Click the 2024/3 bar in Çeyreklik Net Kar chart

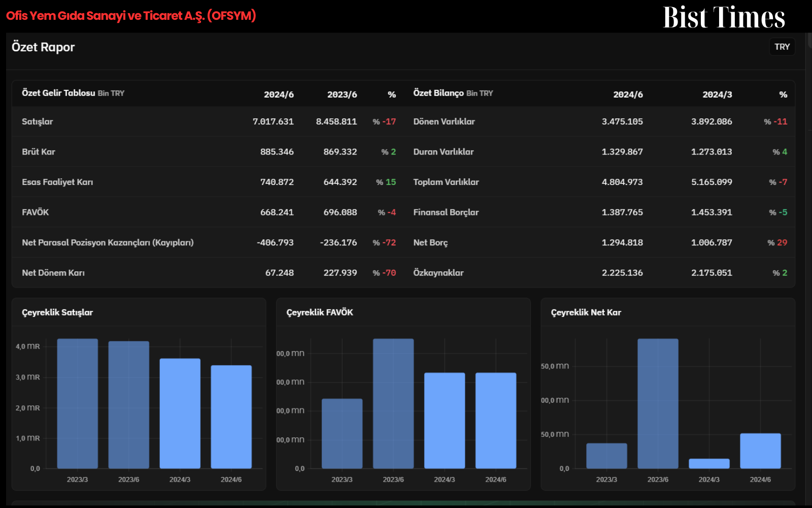pos(709,463)
